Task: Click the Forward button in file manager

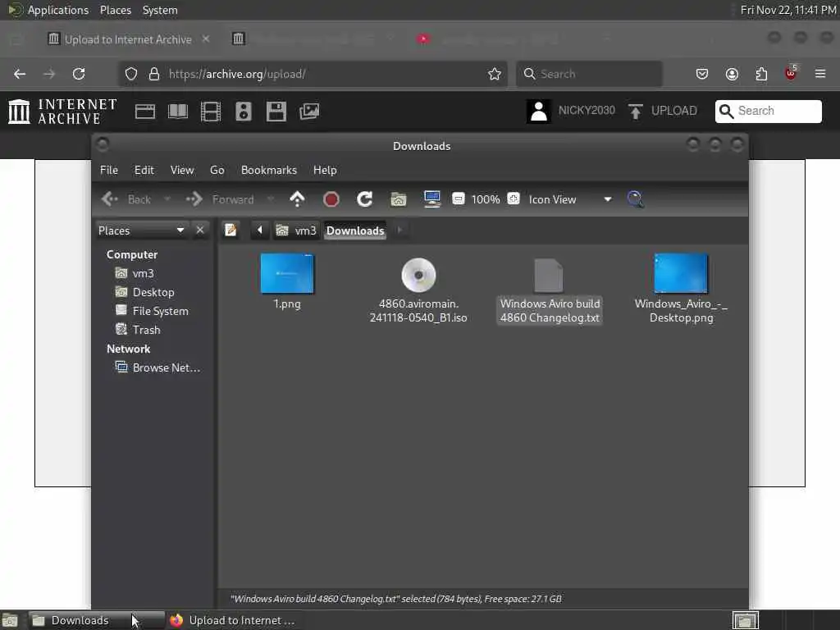Action: click(220, 199)
